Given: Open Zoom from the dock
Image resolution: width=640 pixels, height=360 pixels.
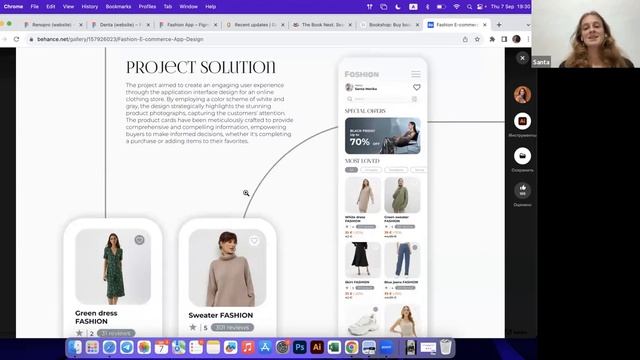Looking at the screenshot, I should (x=386, y=347).
